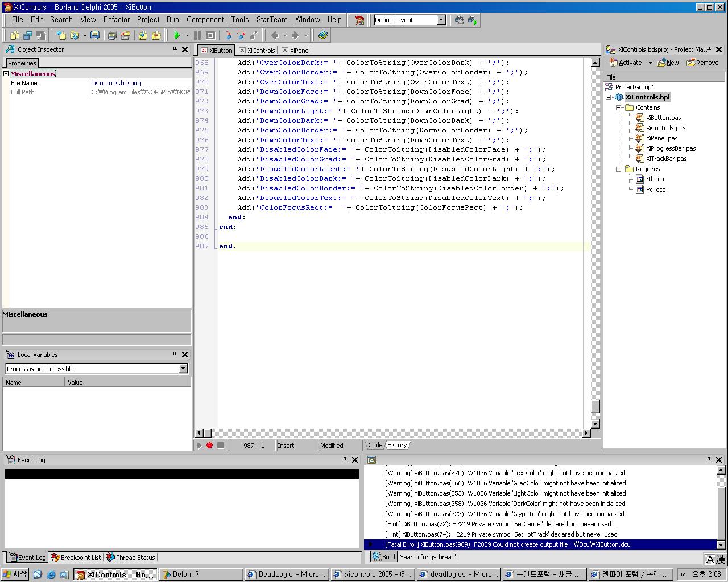
Task: Collapse the Miscellaneous properties category
Action: click(6, 74)
